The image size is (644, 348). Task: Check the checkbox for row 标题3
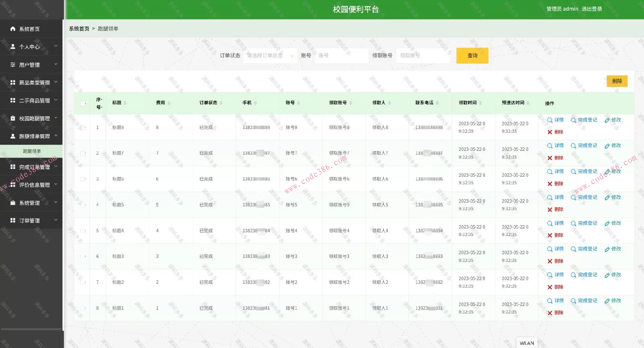coord(83,256)
